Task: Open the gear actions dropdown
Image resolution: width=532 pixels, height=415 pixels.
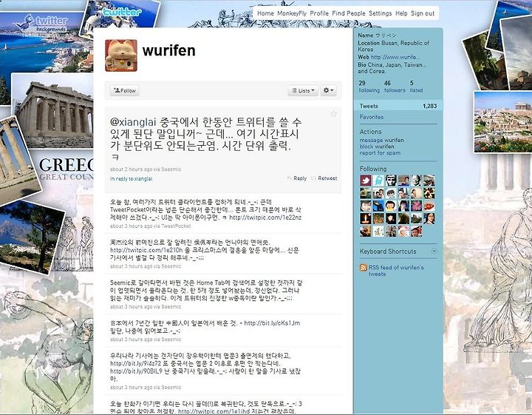Action: click(328, 90)
